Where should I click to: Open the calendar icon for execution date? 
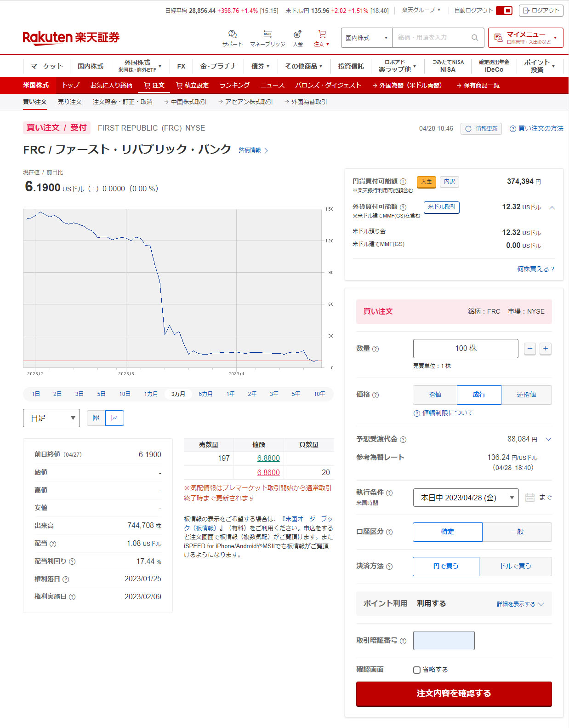(529, 498)
